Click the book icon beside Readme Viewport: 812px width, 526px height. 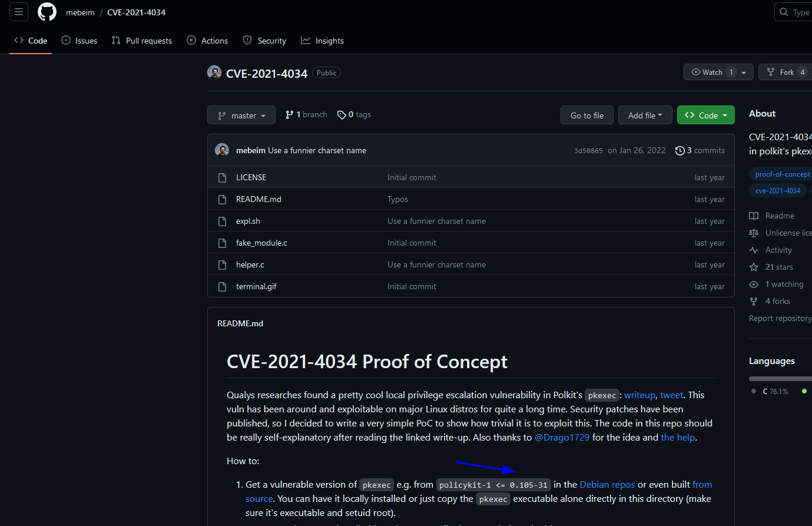(754, 216)
